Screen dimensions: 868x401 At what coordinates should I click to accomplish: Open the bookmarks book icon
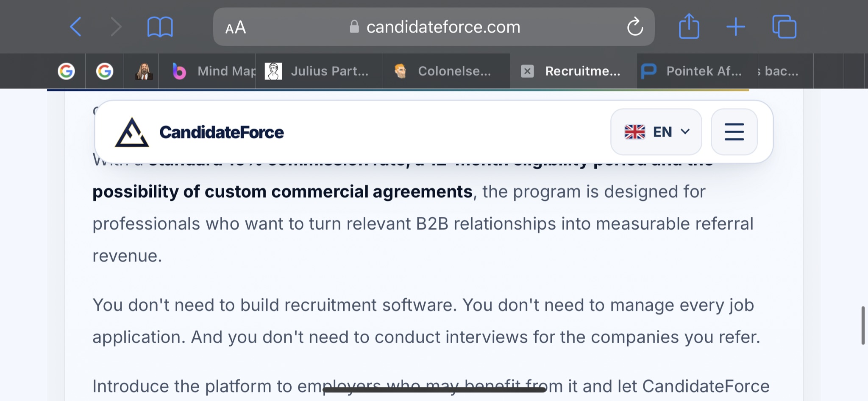tap(160, 27)
